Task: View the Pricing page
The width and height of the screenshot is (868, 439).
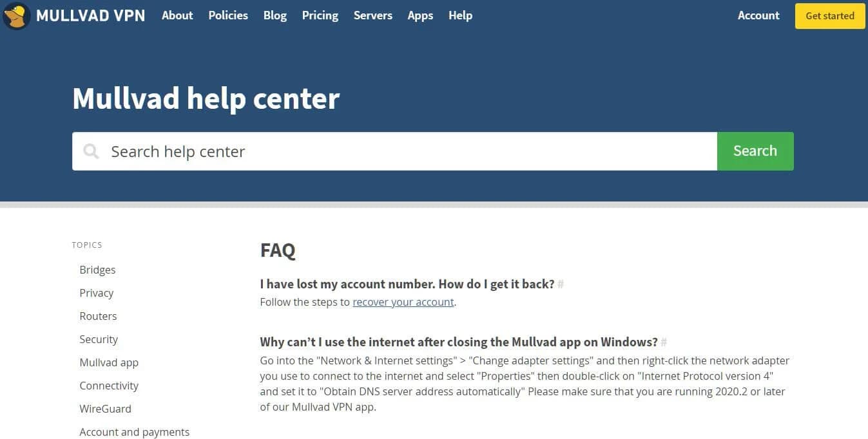Action: pyautogui.click(x=320, y=15)
